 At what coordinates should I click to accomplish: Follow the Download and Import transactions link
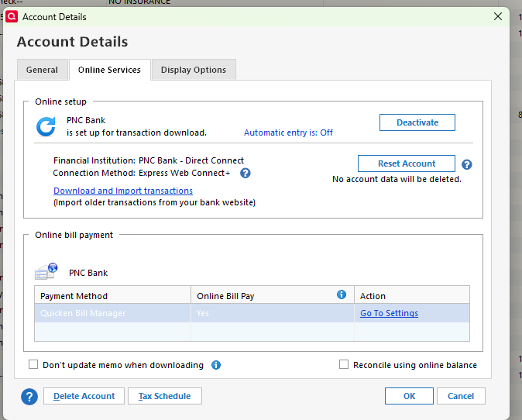coord(123,191)
